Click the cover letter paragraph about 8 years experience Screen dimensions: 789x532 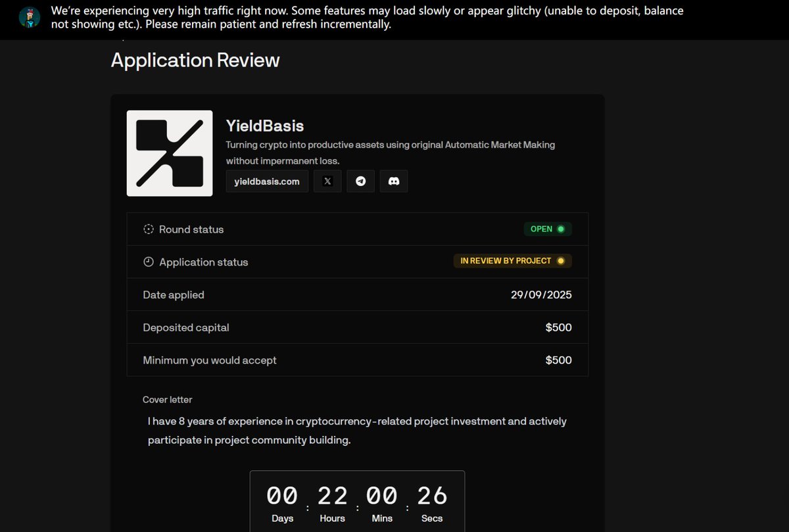[357, 431]
